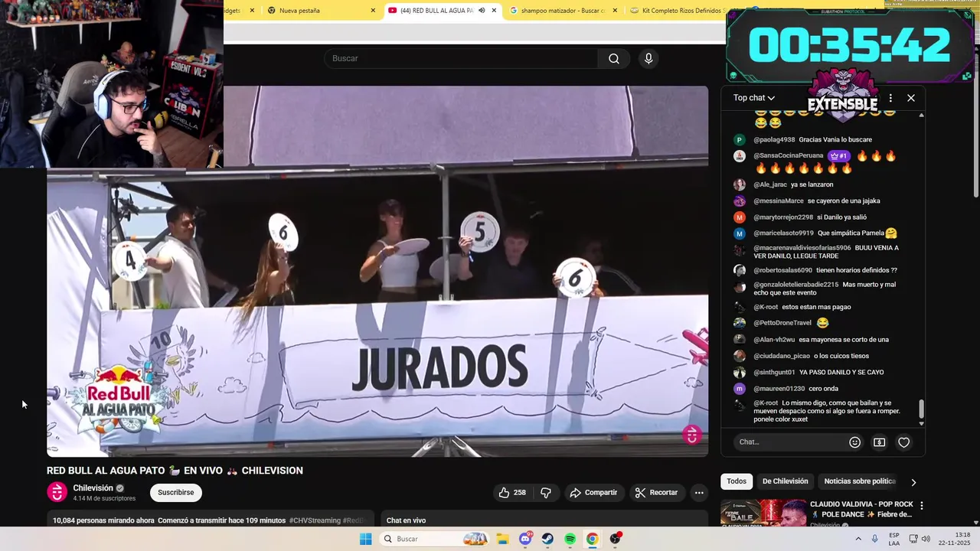Close the live chat panel
Viewport: 980px width, 551px height.
911,98
